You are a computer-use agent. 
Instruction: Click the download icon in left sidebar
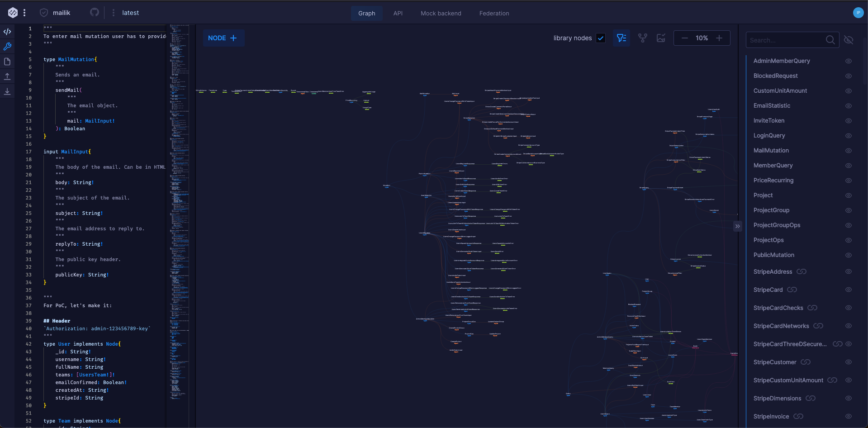pos(7,91)
